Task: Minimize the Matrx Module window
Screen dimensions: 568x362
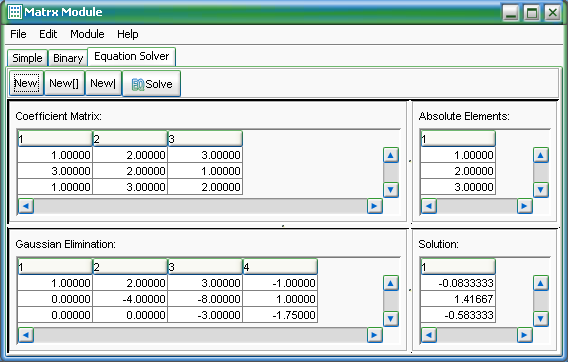Action: pyautogui.click(x=511, y=13)
